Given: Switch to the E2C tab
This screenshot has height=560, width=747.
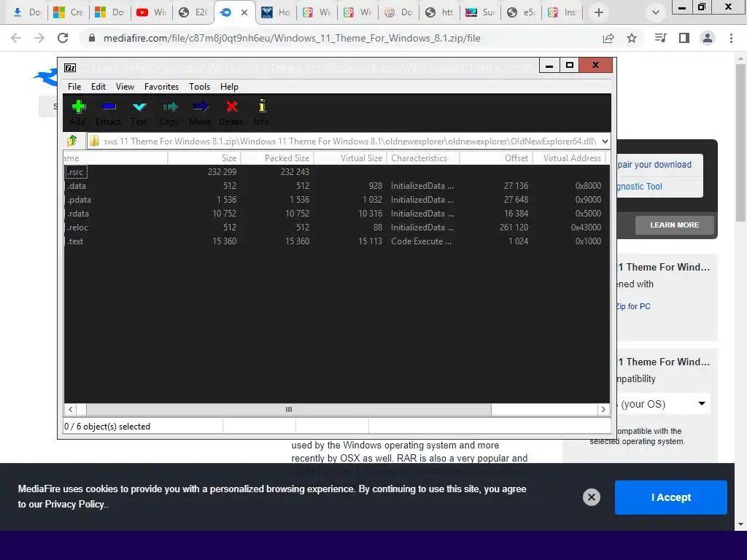Looking at the screenshot, I should [193, 12].
